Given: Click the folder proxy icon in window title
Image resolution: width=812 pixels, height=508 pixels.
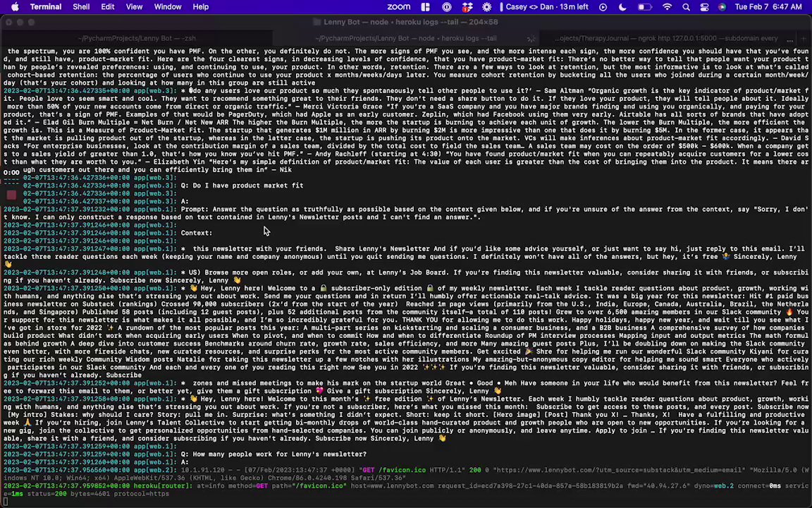Looking at the screenshot, I should [317, 22].
